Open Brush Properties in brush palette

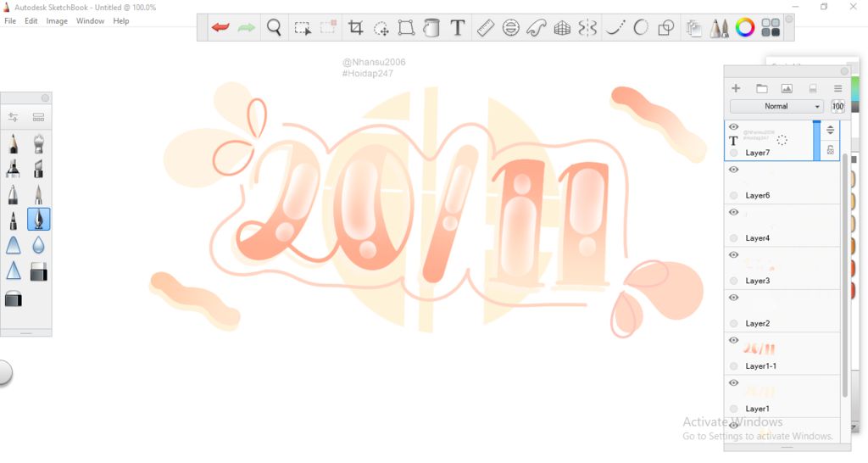[13, 117]
